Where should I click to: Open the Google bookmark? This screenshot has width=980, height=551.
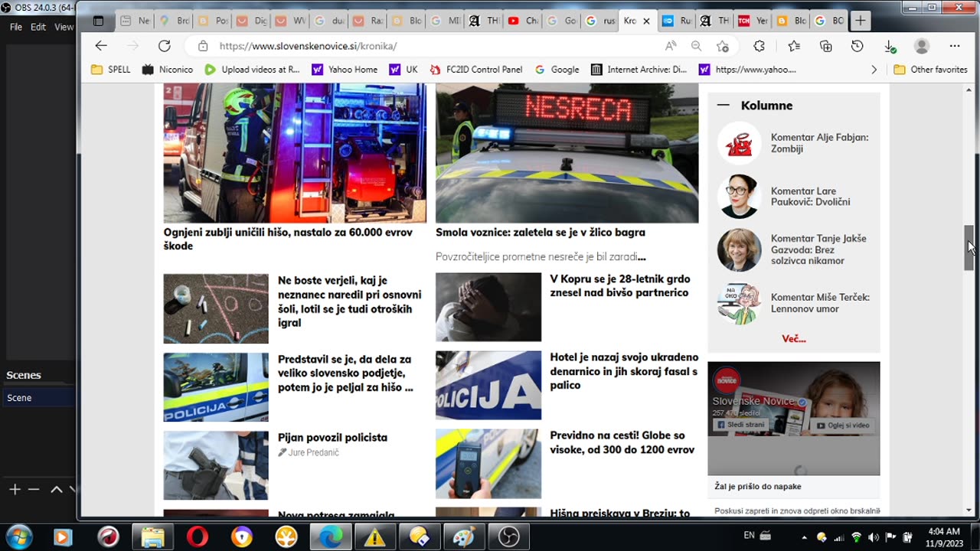[557, 70]
